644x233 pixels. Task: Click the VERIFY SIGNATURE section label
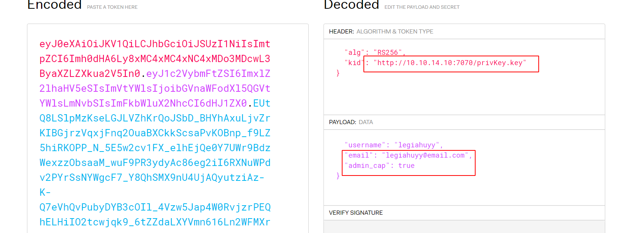356,213
